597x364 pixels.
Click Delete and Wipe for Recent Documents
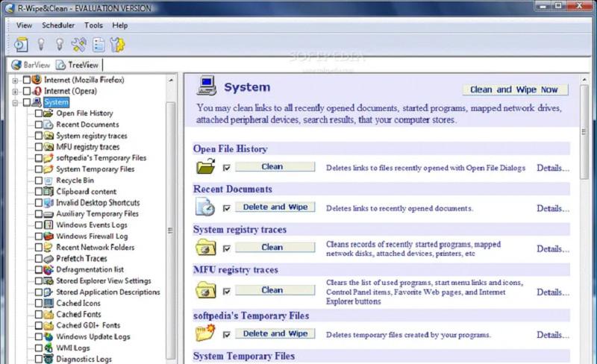(275, 207)
